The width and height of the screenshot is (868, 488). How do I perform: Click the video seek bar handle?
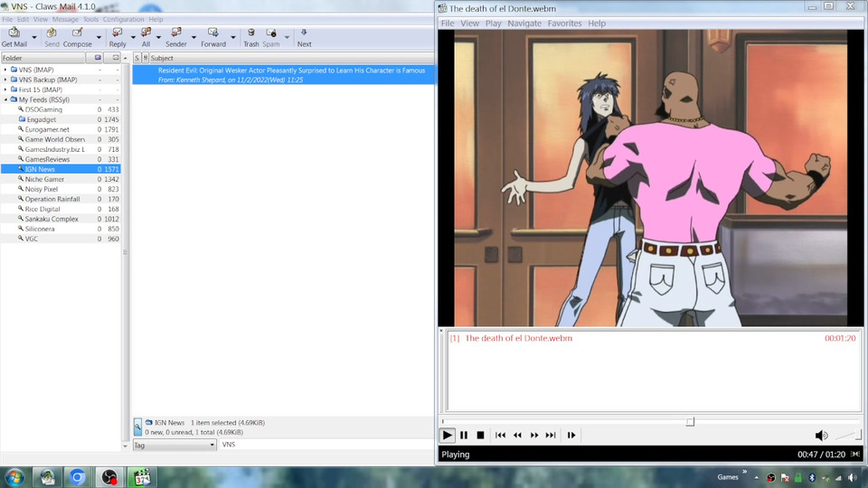coord(690,422)
